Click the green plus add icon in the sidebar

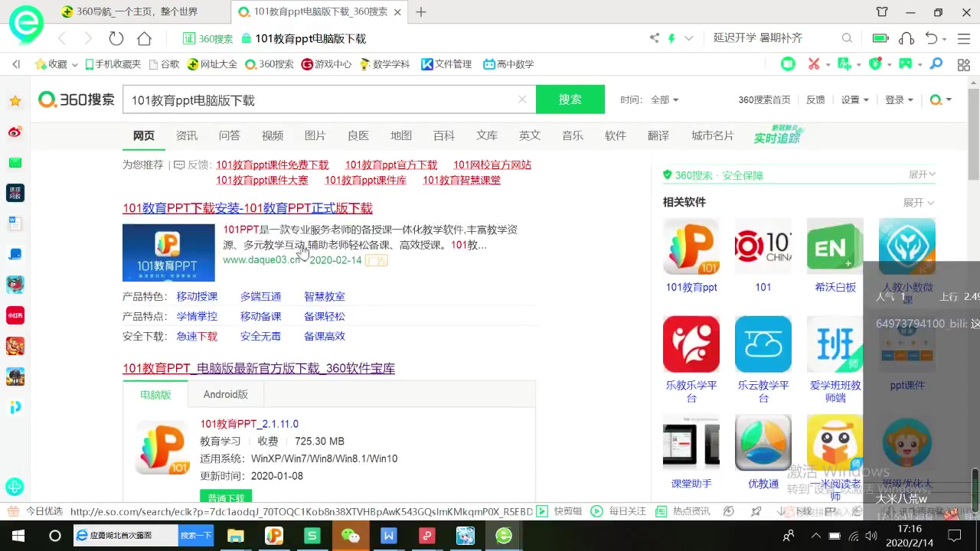[15, 486]
